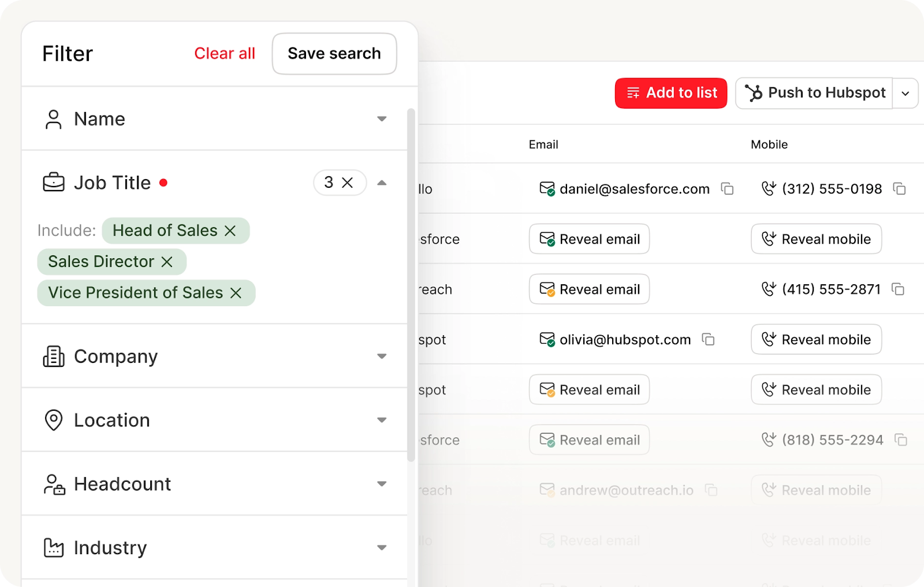924x587 pixels.
Task: Click the filter panel vertical scrollbar
Action: (411, 285)
